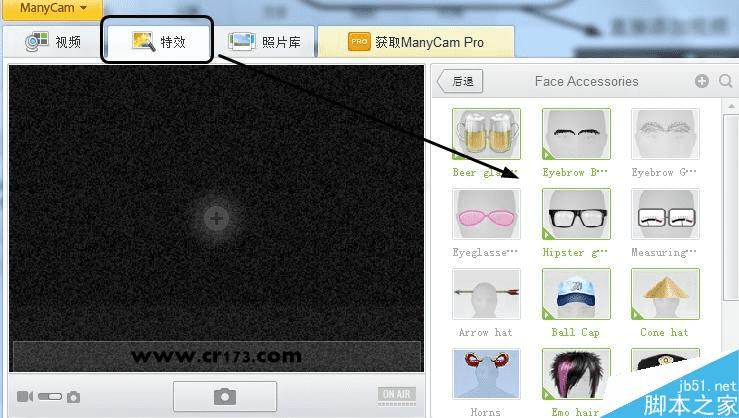Switch to the 视频 tab

tap(52, 42)
